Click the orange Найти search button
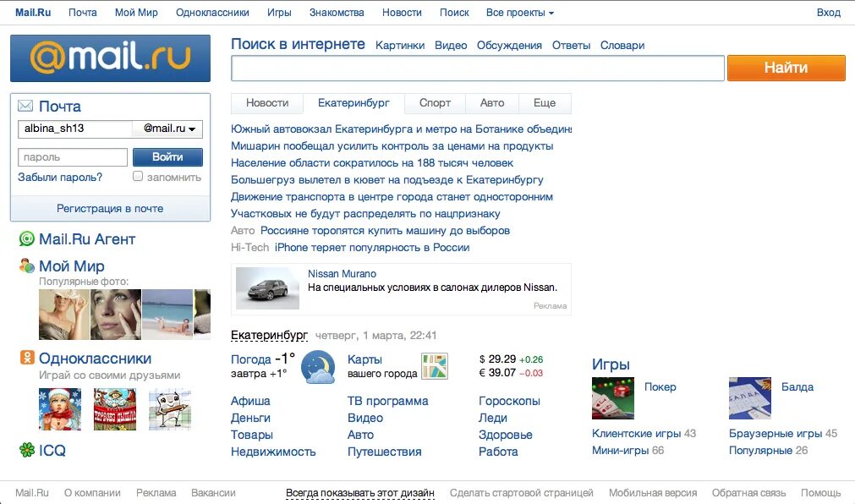Image resolution: width=855 pixels, height=504 pixels. click(x=786, y=68)
